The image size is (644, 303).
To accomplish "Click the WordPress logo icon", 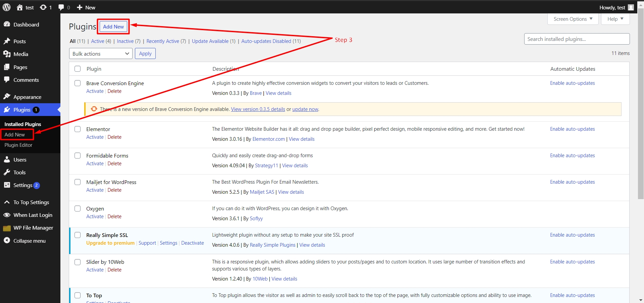I will coord(7,7).
